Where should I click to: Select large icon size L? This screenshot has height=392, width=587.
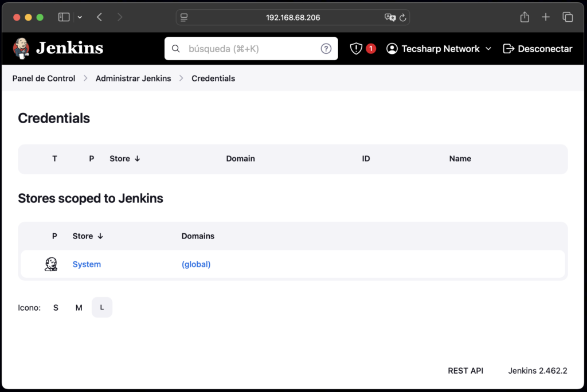pos(102,307)
